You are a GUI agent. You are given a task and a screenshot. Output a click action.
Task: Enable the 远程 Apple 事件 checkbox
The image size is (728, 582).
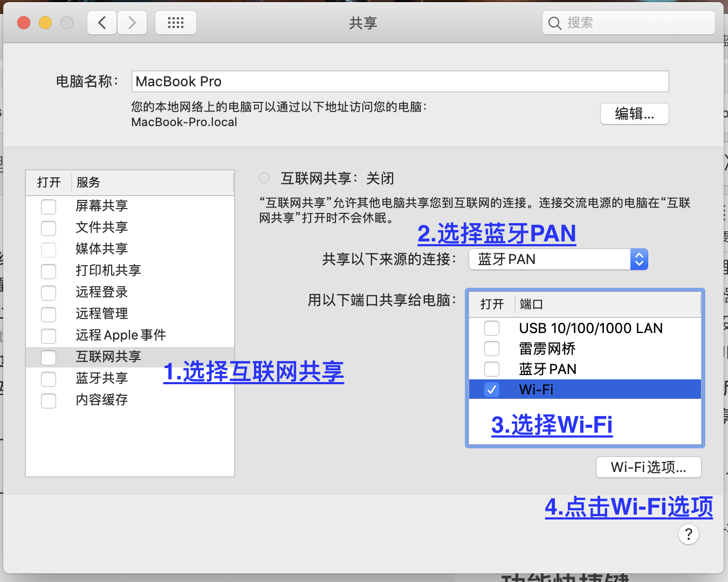(x=49, y=336)
